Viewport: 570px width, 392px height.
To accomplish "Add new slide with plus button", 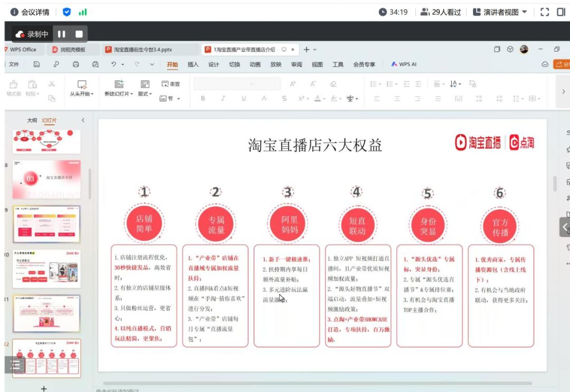I will 44,388.
